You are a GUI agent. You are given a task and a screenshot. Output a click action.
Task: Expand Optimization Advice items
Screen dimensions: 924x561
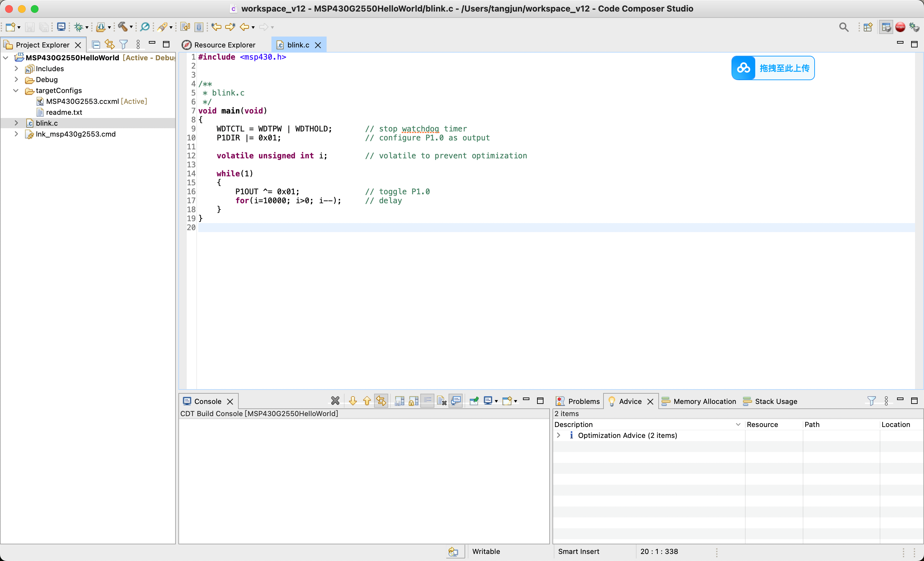coord(558,435)
